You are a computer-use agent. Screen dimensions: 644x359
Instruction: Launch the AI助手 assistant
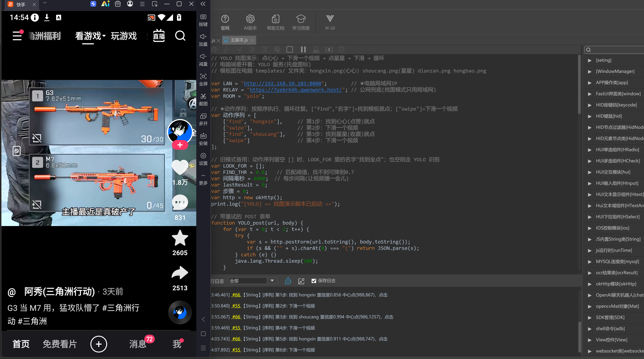(250, 22)
